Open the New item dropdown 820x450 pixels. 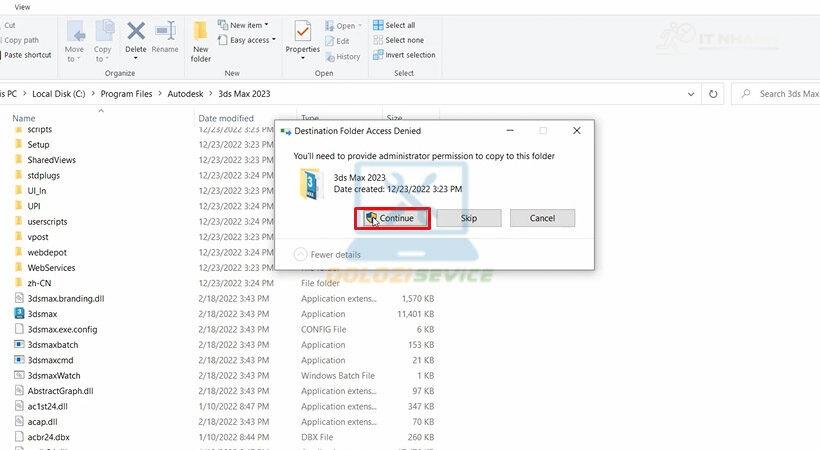(x=243, y=25)
